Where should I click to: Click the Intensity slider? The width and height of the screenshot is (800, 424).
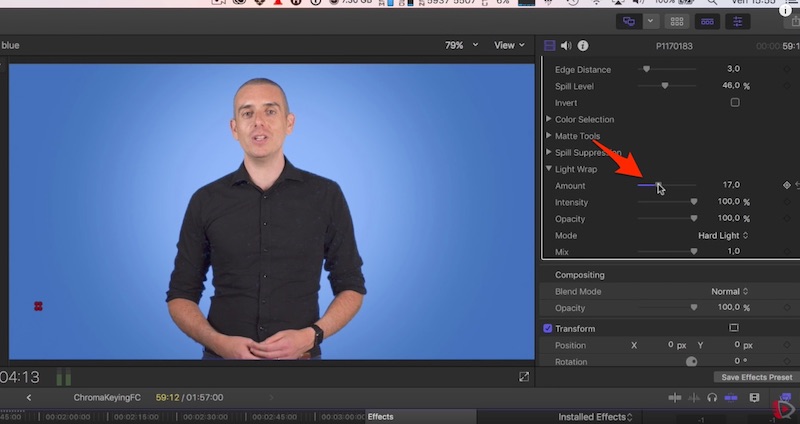(667, 202)
